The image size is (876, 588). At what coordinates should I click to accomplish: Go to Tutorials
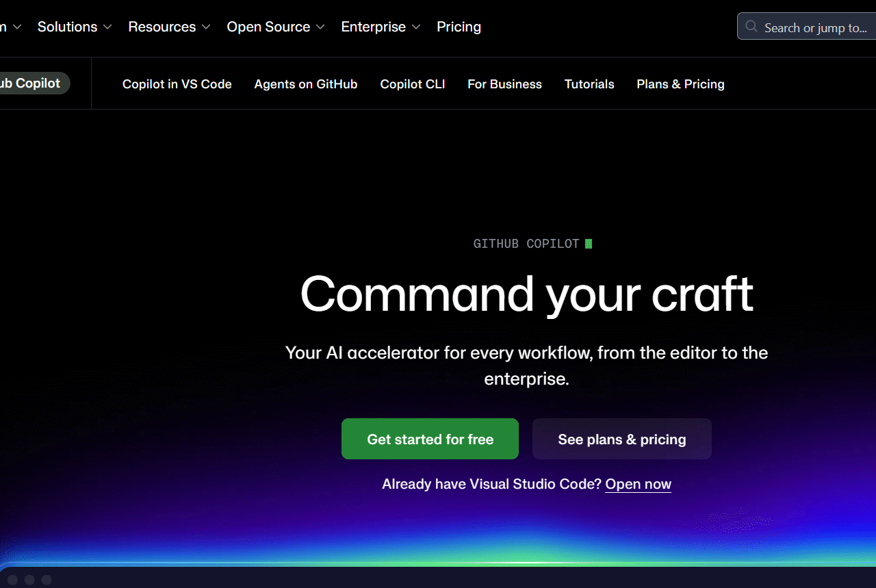(x=589, y=84)
